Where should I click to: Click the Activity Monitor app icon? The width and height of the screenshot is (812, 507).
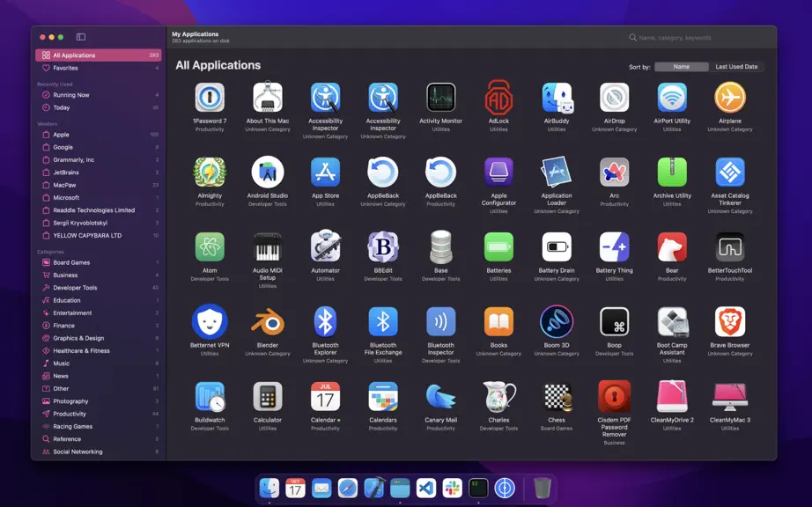click(440, 97)
